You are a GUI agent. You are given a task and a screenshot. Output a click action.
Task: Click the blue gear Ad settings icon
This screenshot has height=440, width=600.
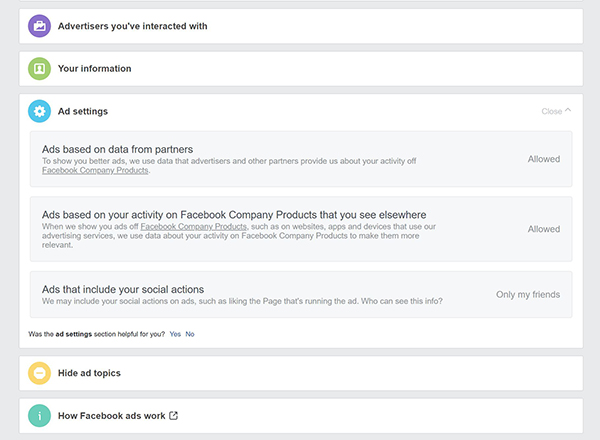pos(39,111)
